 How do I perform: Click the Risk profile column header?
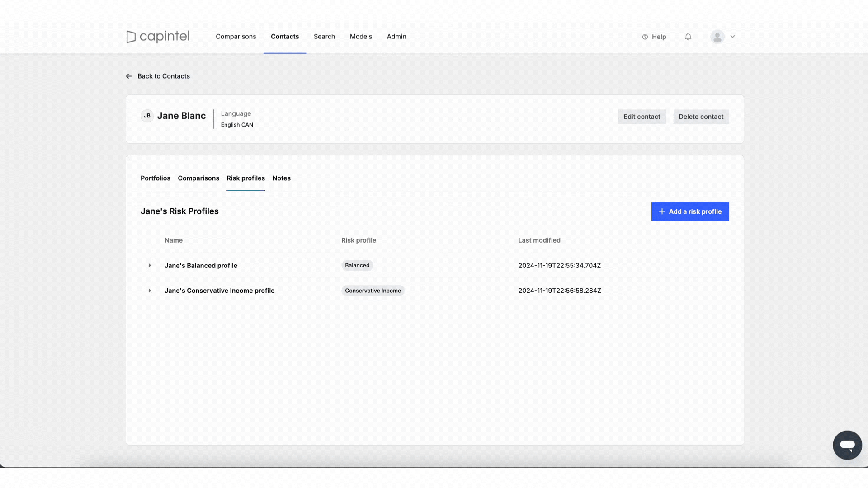coord(359,240)
